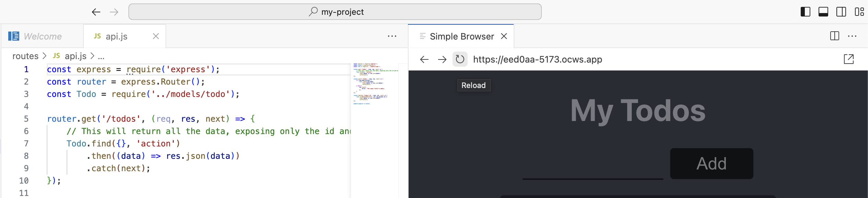
Task: Close the api.js tab
Action: (156, 36)
